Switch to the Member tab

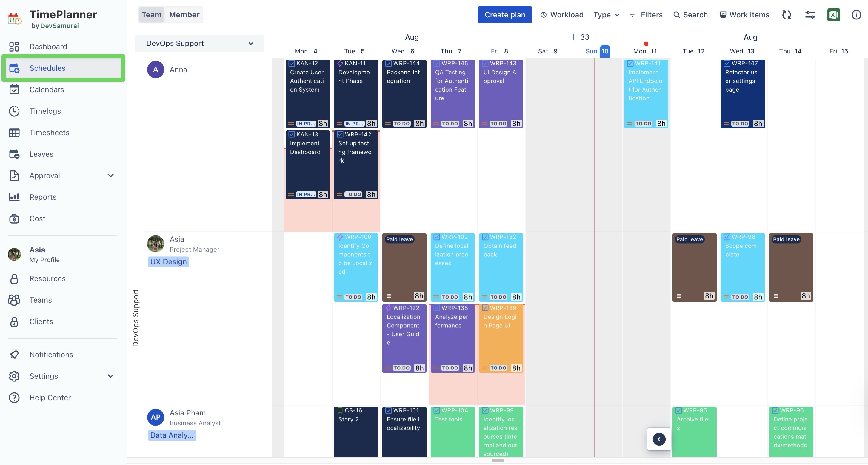coord(184,15)
